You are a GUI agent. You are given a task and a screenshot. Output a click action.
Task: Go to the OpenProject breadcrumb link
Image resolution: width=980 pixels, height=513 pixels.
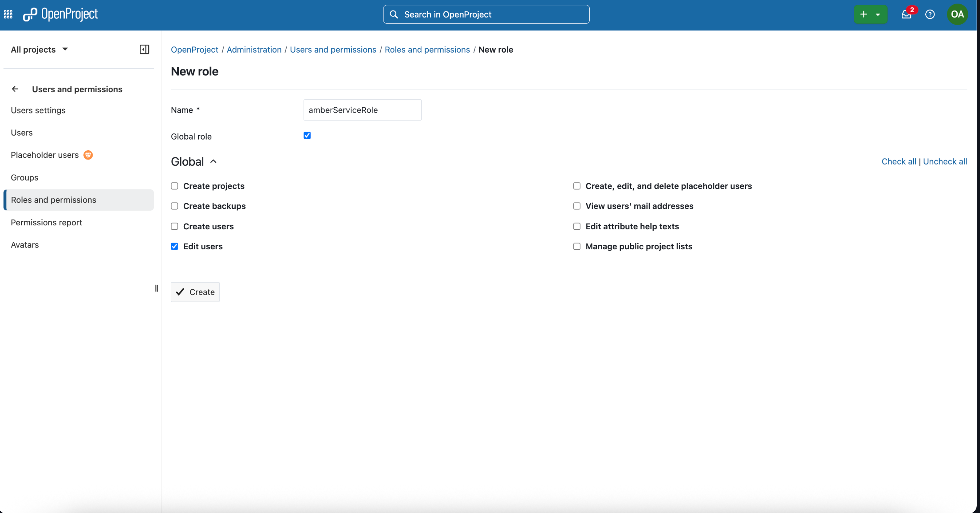coord(194,49)
